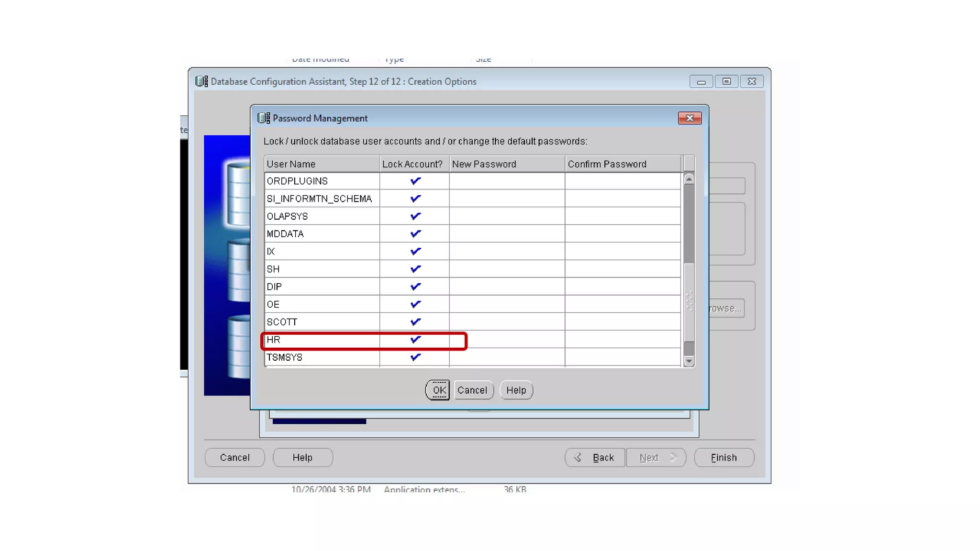This screenshot has width=980, height=551.
Task: Click the Database Configuration Assistant window icon
Action: tap(201, 81)
